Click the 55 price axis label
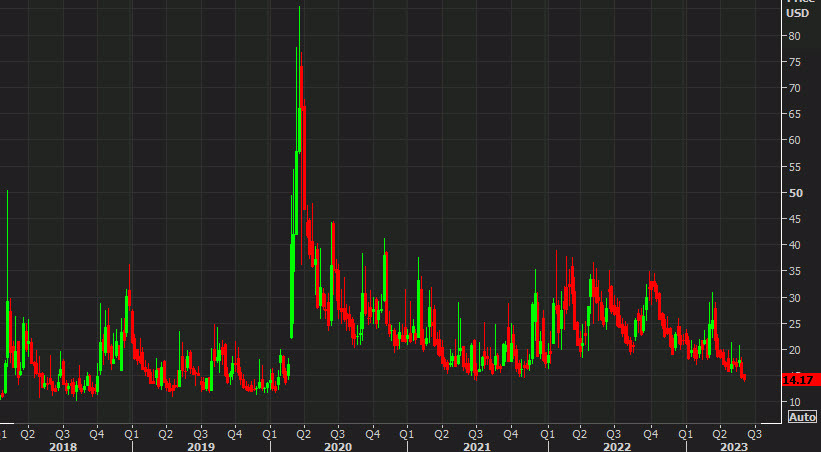Image resolution: width=821 pixels, height=452 pixels. point(794,167)
